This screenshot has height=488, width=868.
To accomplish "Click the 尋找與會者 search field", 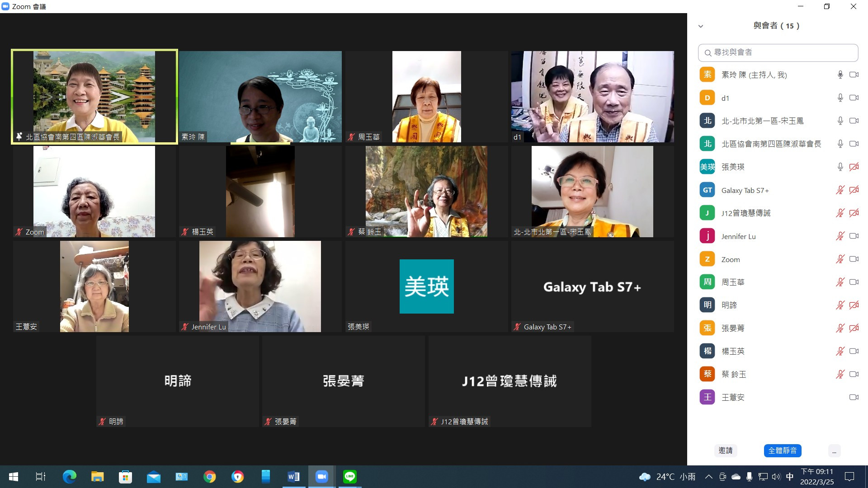I will pyautogui.click(x=778, y=52).
